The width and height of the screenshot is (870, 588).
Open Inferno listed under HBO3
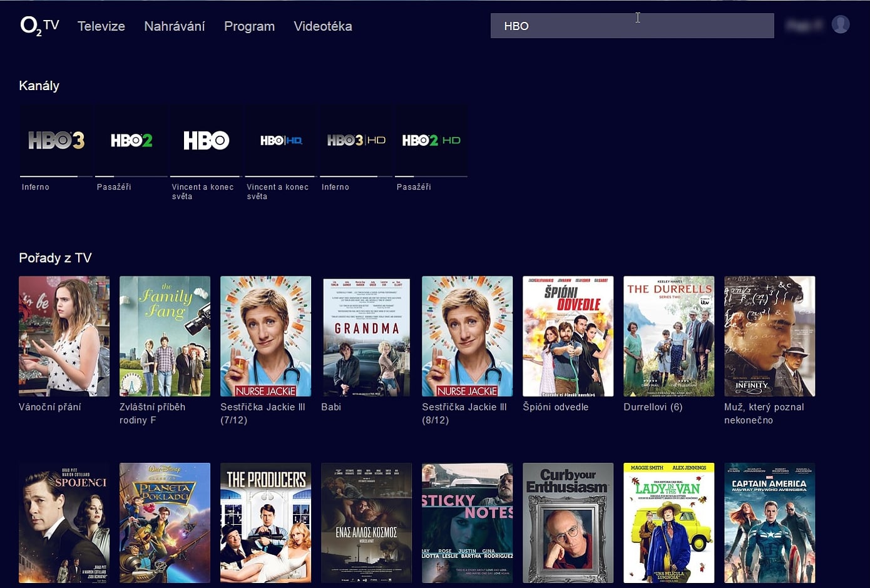coord(36,187)
